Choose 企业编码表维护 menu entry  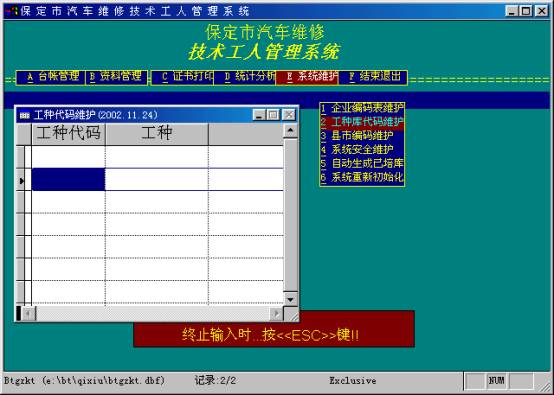(362, 108)
